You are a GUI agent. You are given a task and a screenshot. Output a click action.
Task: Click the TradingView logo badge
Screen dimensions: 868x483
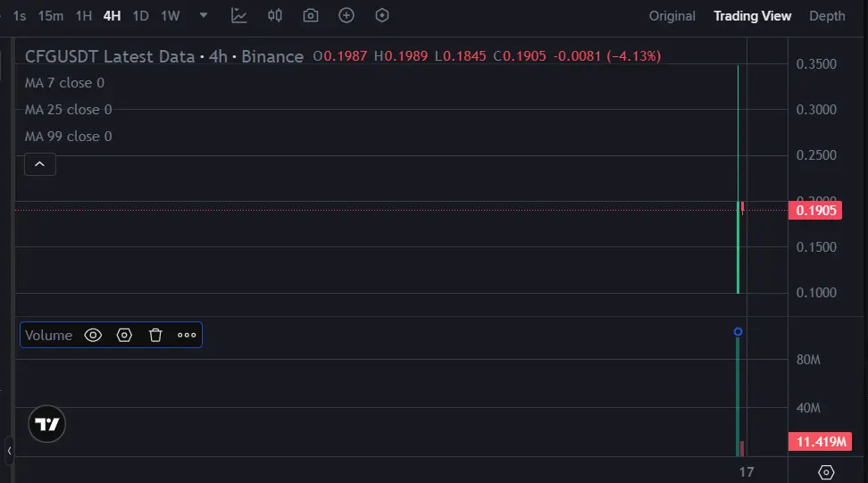pos(47,424)
